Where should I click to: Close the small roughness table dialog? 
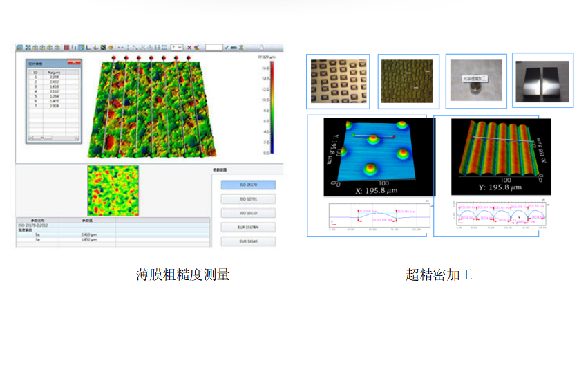click(x=74, y=63)
